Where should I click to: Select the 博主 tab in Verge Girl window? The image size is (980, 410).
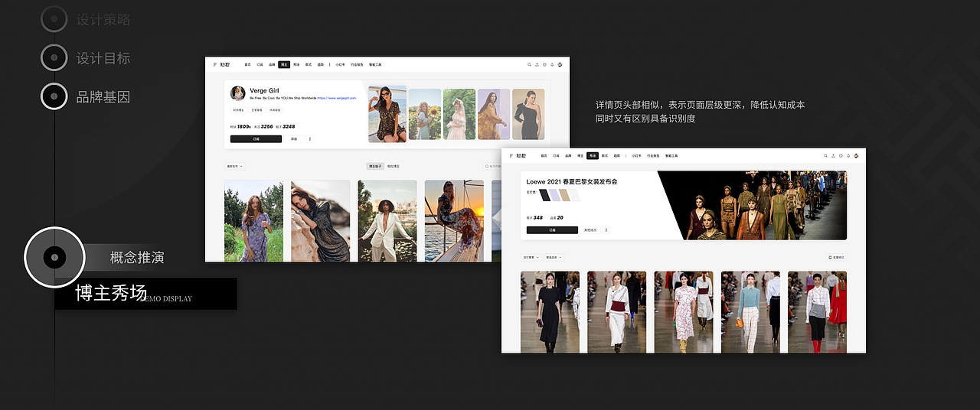284,65
